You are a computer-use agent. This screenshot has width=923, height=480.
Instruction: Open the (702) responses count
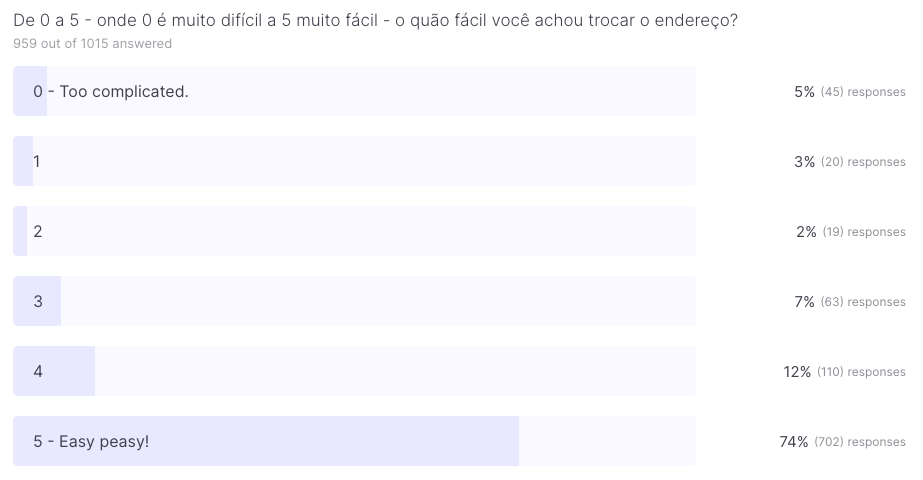tap(860, 442)
